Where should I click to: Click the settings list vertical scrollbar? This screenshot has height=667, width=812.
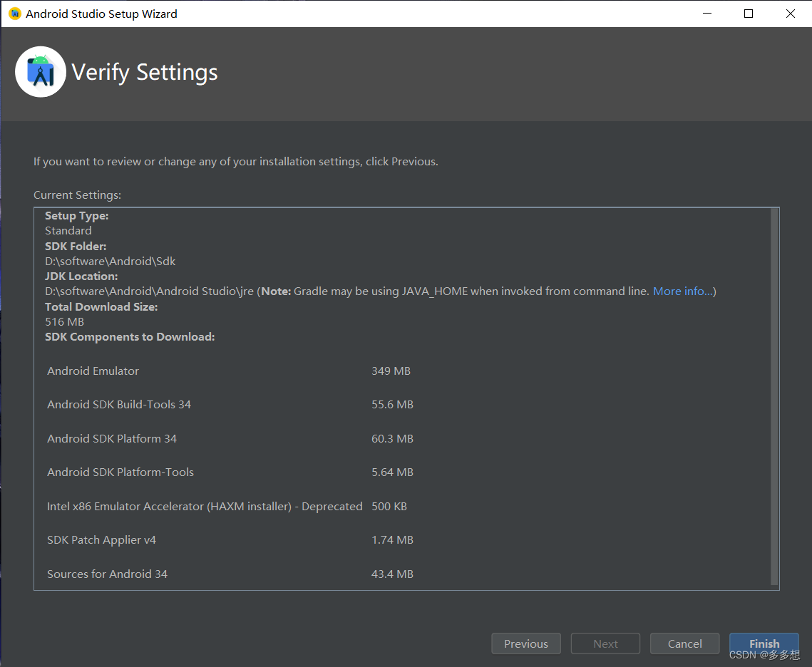coord(774,397)
